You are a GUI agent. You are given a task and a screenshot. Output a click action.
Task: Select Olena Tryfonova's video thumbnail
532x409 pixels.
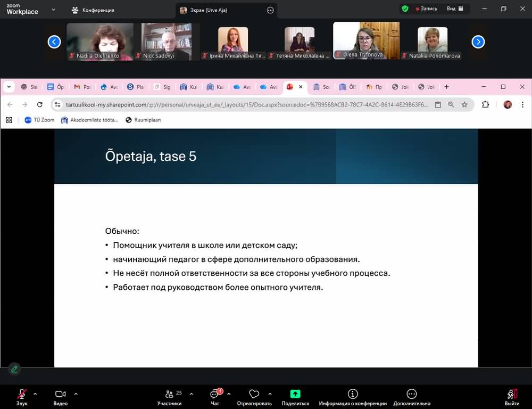tap(366, 40)
